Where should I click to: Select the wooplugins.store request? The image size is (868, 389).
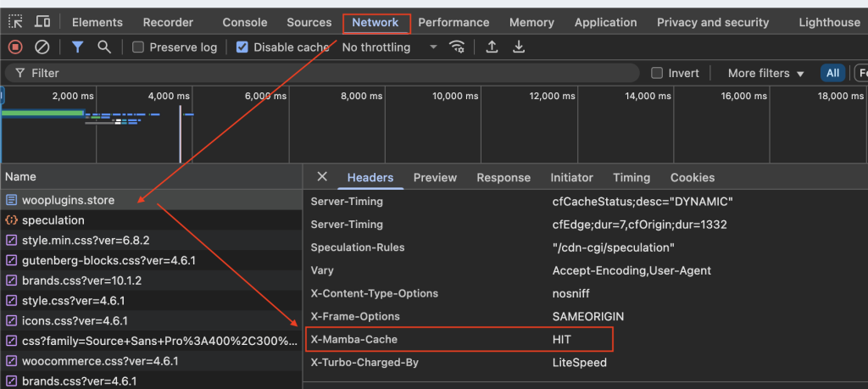point(68,200)
